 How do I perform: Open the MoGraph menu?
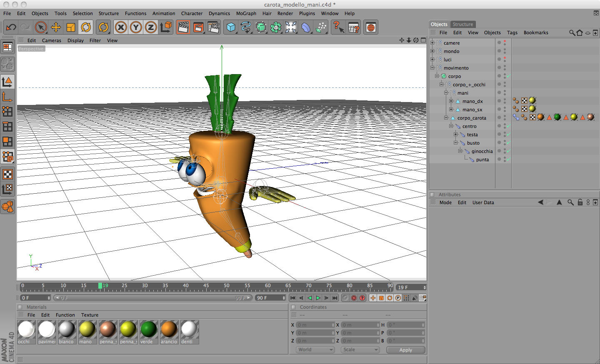point(246,13)
